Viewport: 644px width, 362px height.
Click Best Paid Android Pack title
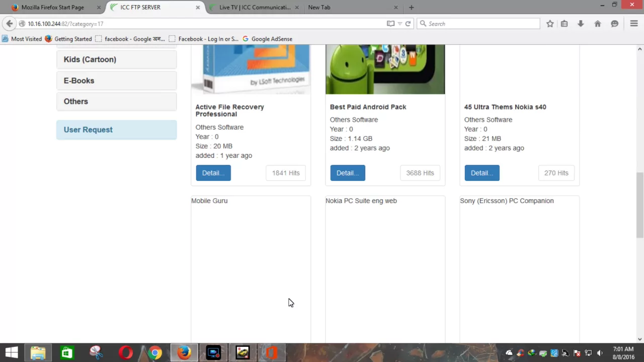click(368, 107)
